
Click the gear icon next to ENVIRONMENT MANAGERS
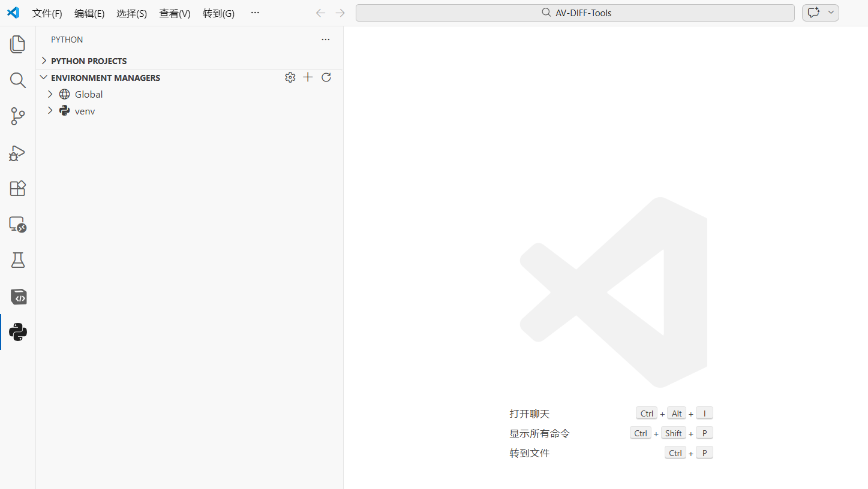tap(290, 77)
